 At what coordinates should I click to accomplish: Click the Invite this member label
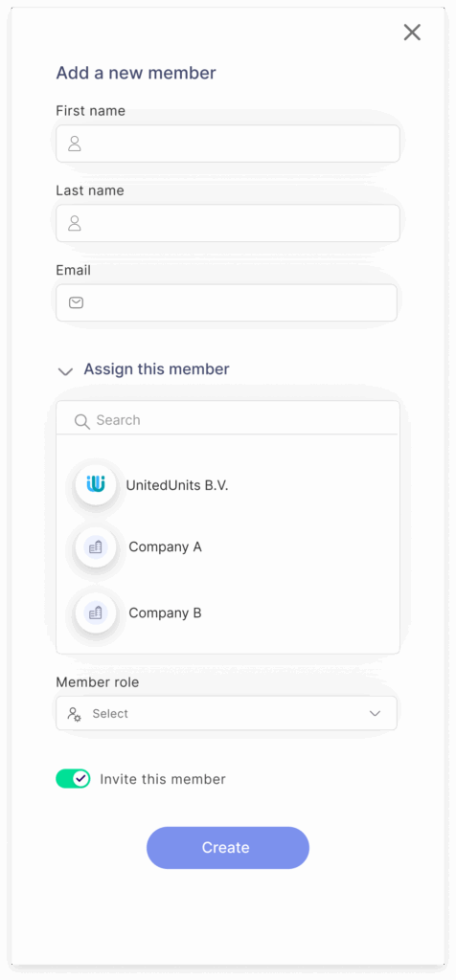[x=163, y=779]
